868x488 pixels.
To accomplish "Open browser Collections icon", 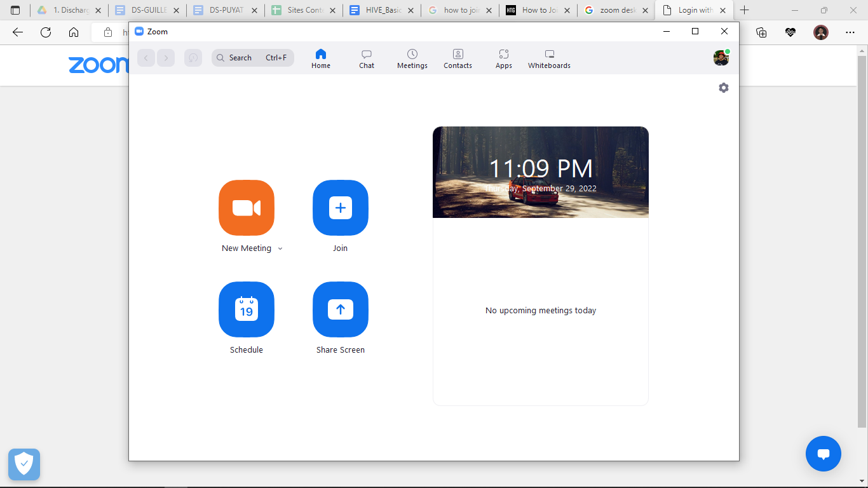I will (761, 32).
